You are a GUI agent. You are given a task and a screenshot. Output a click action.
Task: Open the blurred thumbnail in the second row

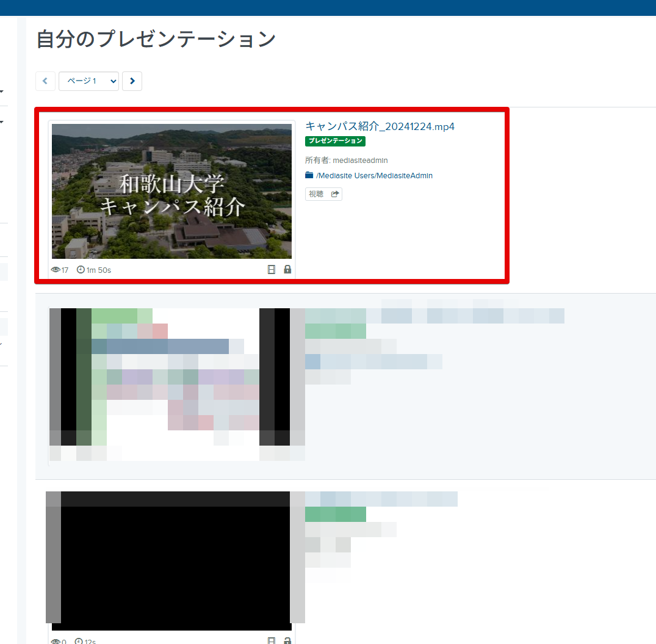[x=171, y=385]
